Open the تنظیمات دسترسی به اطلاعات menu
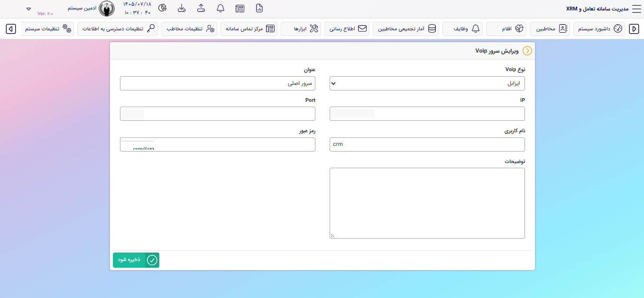Screen dimensions: 644x298 [118, 29]
